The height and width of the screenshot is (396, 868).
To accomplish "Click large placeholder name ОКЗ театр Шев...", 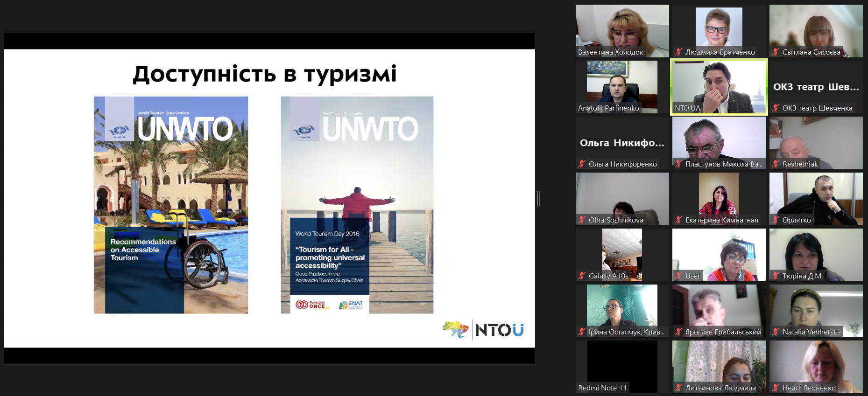I will pos(816,87).
